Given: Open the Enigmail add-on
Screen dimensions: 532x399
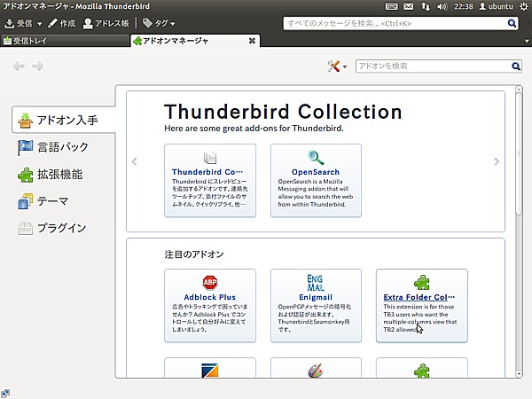Looking at the screenshot, I should pos(316,306).
